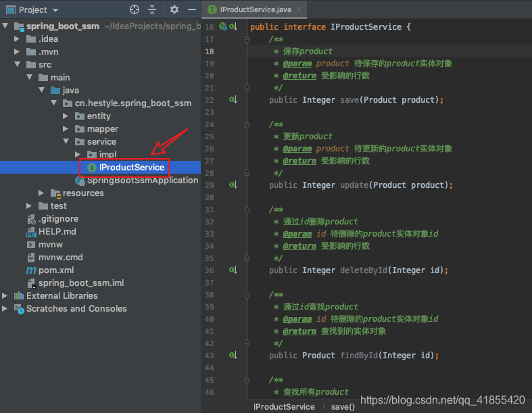Click the implemented gutter icon on line 29
The height and width of the screenshot is (413, 532).
click(233, 185)
